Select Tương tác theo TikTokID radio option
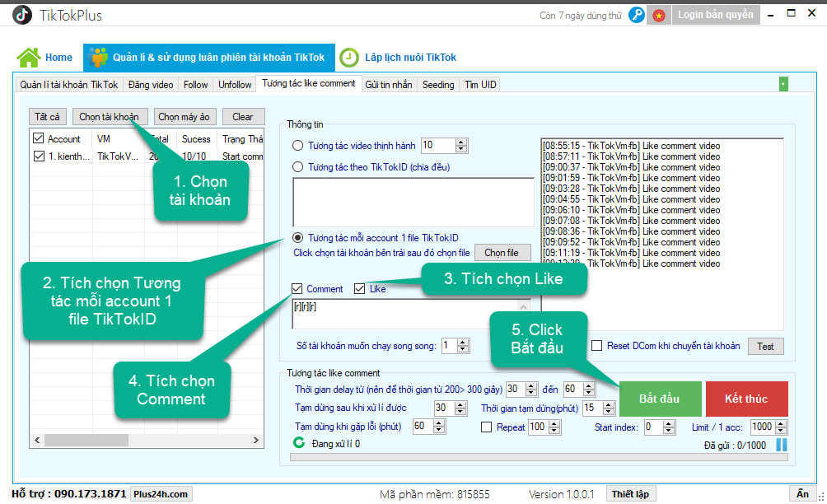The height and width of the screenshot is (504, 827). click(297, 167)
